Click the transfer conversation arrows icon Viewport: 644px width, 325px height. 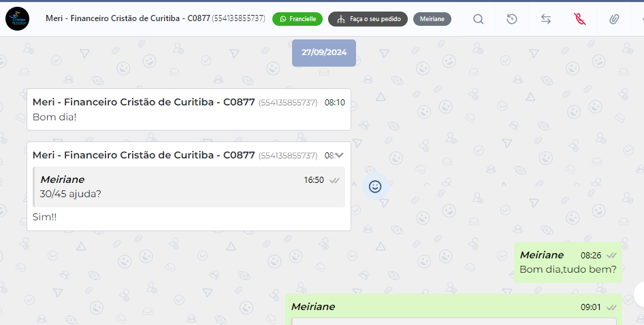[545, 19]
